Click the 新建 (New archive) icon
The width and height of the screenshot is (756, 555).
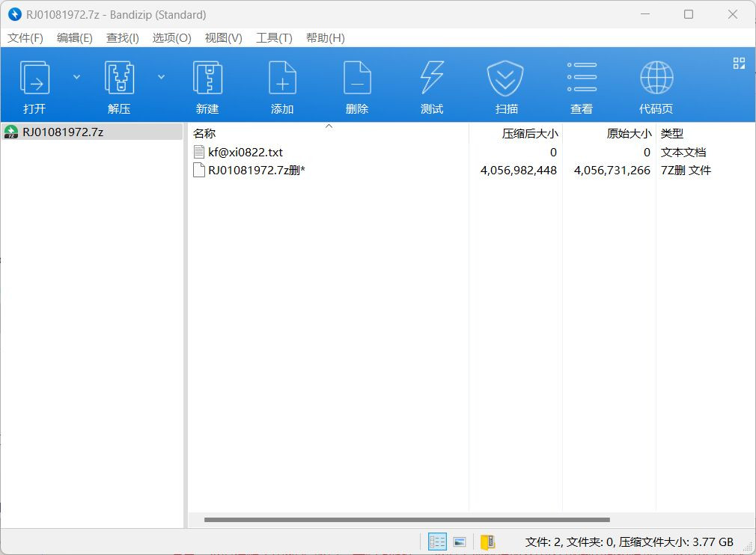207,78
